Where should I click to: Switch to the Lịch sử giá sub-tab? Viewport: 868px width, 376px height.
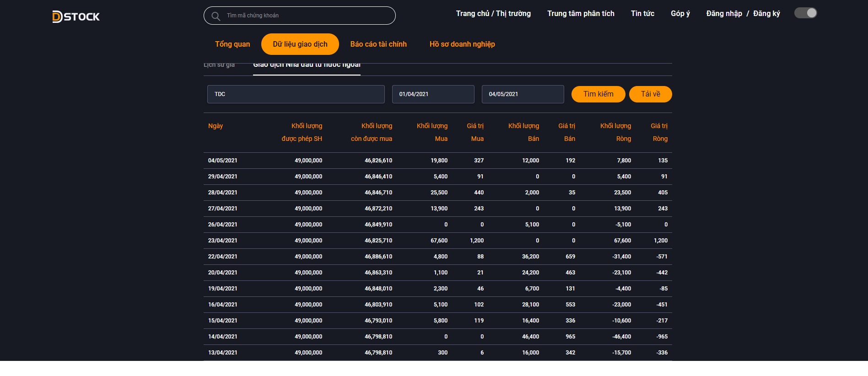tap(219, 65)
